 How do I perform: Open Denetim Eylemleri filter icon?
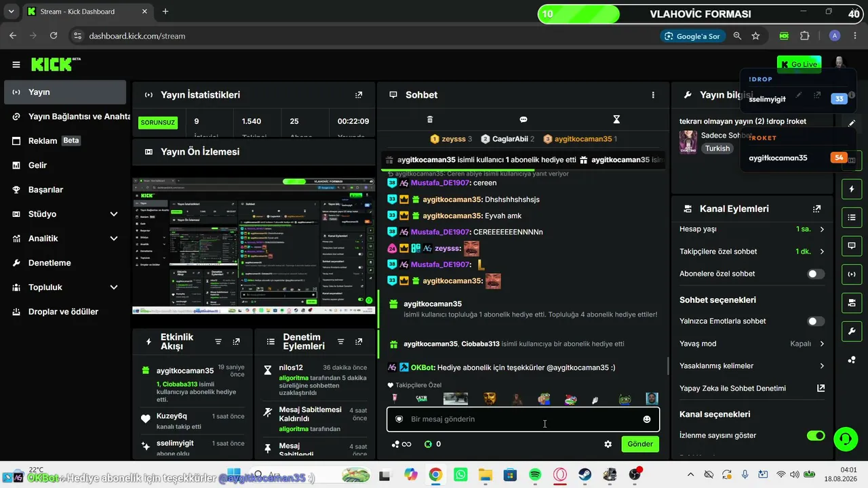coord(341,342)
